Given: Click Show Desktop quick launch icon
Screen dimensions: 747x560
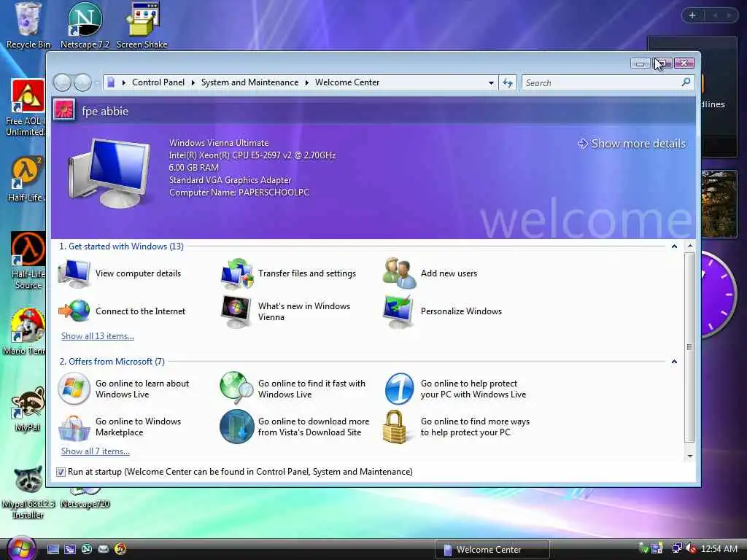Looking at the screenshot, I should (53, 549).
